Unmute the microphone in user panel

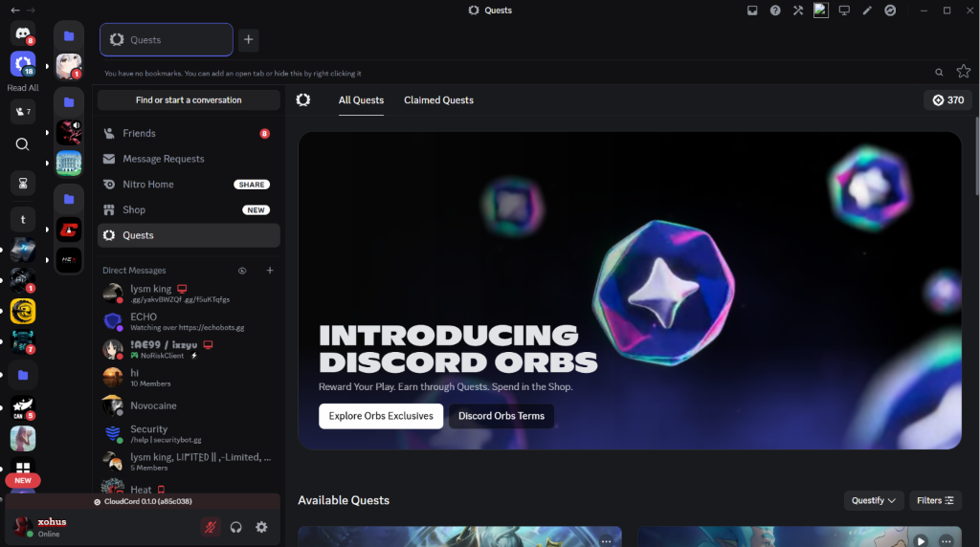pos(211,527)
